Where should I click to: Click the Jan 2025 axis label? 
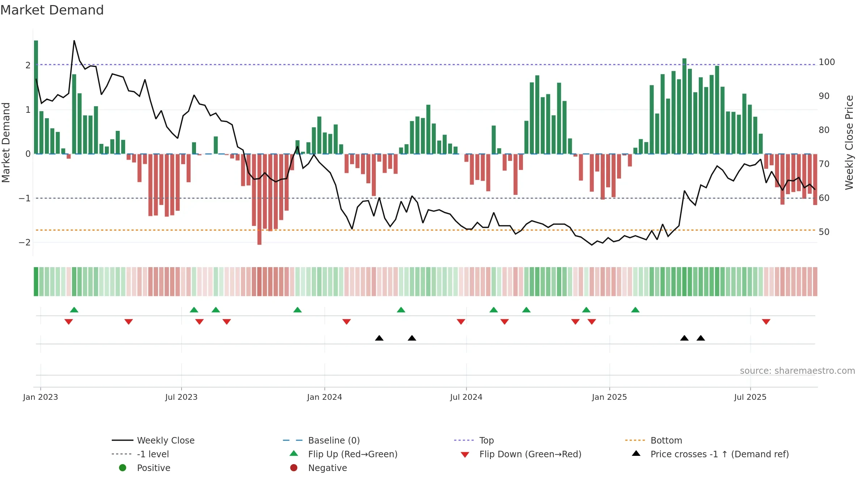(610, 397)
